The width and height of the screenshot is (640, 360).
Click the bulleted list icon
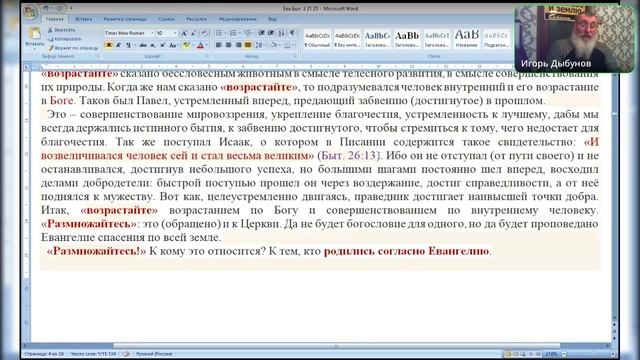coord(219,33)
